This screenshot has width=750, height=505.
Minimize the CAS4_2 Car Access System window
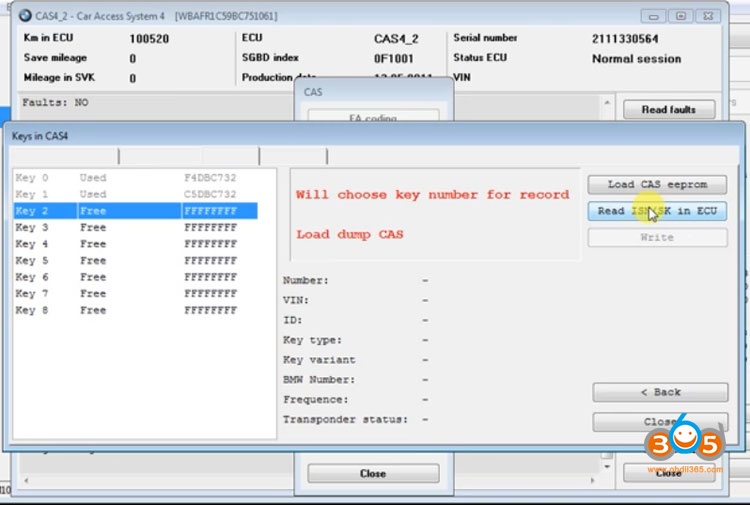pyautogui.click(x=653, y=16)
